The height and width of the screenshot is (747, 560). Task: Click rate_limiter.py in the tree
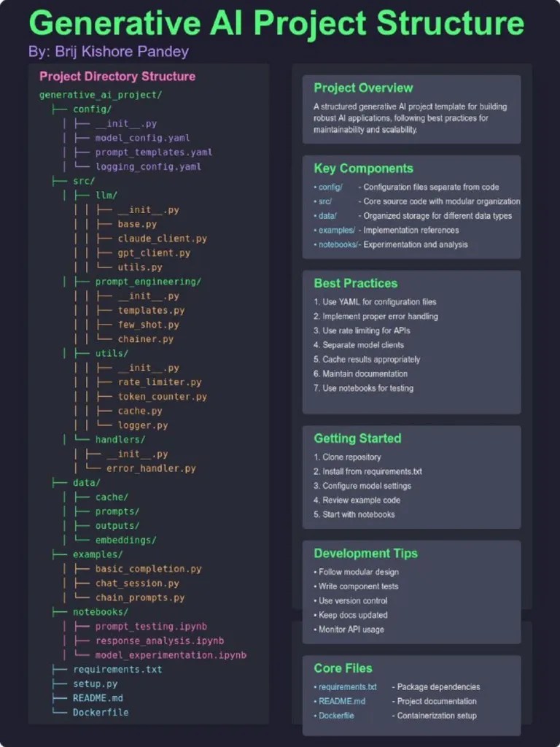click(x=160, y=382)
